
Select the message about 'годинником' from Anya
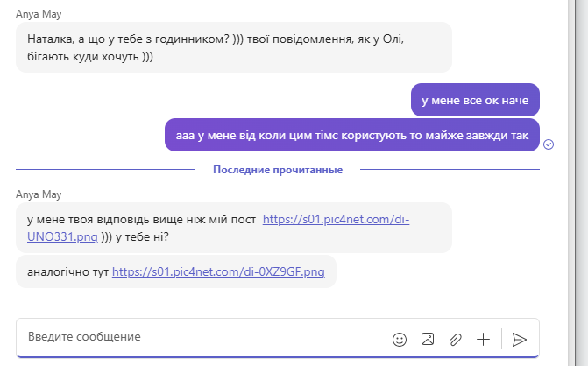click(x=234, y=47)
